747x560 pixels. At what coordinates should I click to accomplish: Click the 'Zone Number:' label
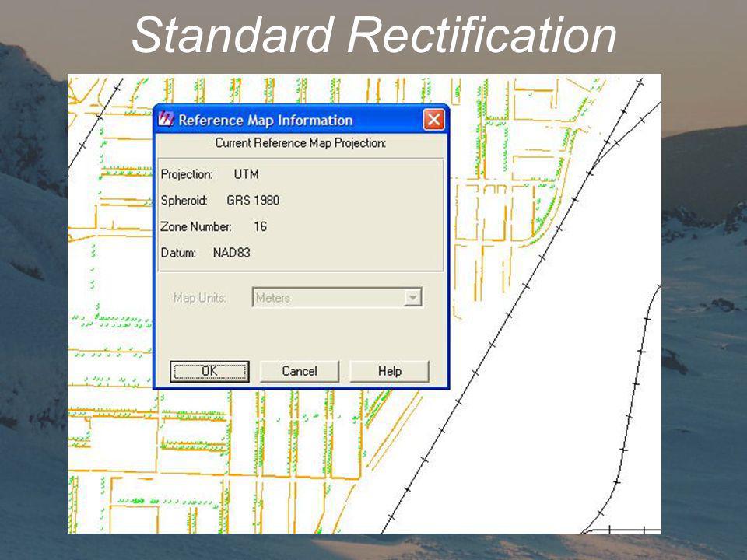(196, 226)
